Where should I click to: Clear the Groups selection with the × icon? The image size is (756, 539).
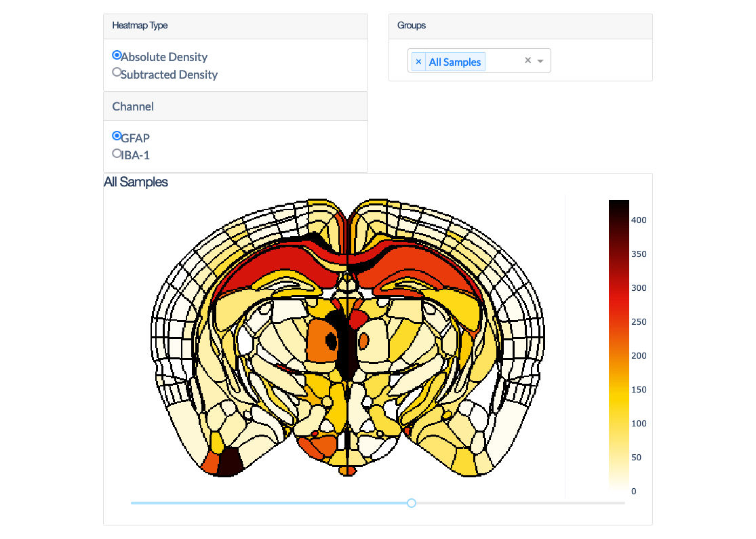point(527,60)
